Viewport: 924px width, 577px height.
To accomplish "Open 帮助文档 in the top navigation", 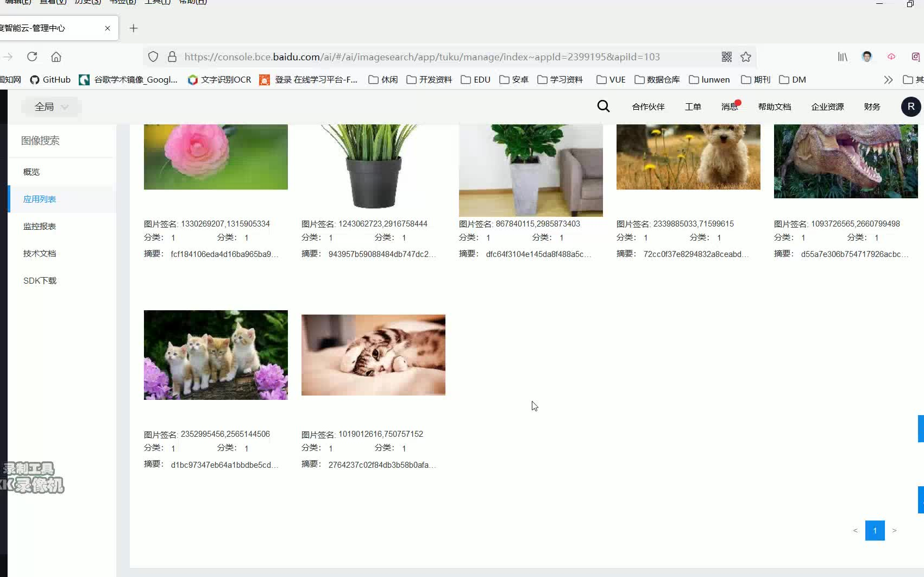I will [775, 107].
